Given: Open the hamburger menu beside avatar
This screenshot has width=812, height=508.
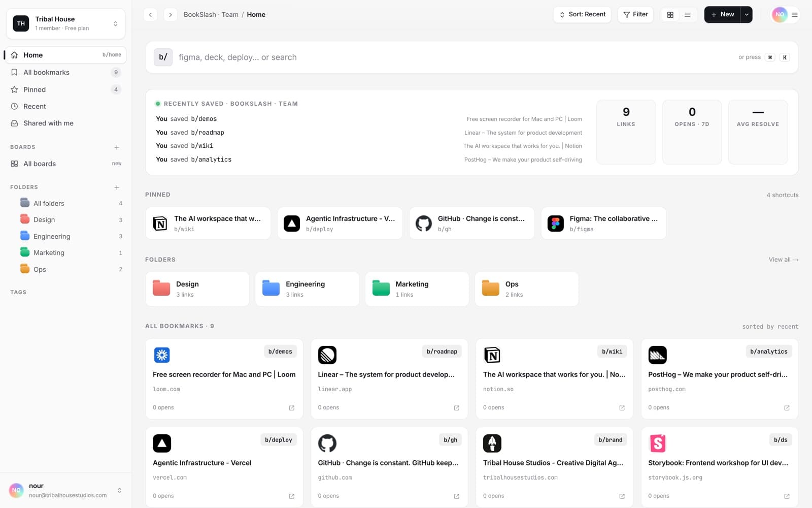Looking at the screenshot, I should pyautogui.click(x=795, y=15).
